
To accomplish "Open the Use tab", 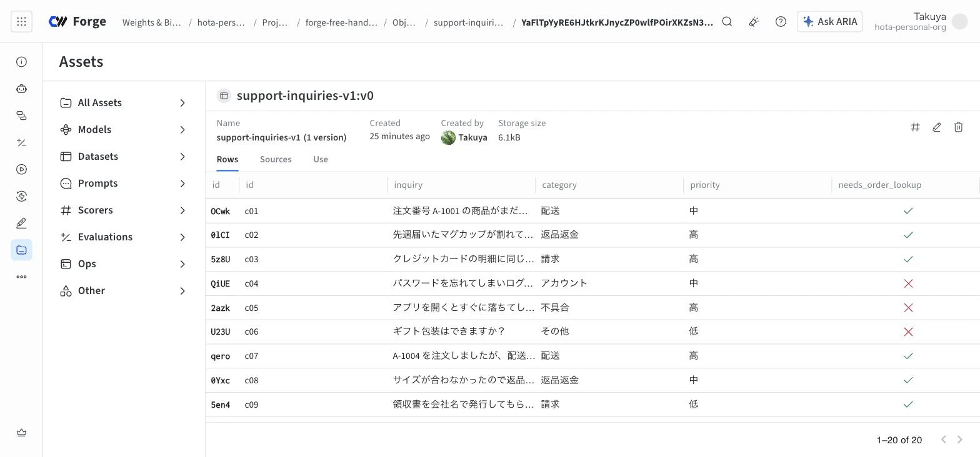I will pyautogui.click(x=321, y=159).
